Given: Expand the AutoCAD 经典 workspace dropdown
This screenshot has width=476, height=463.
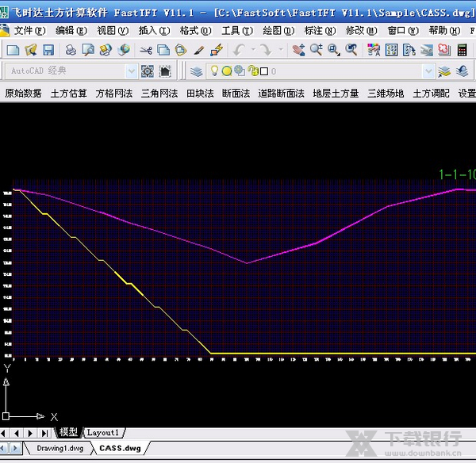Looking at the screenshot, I should pyautogui.click(x=132, y=71).
